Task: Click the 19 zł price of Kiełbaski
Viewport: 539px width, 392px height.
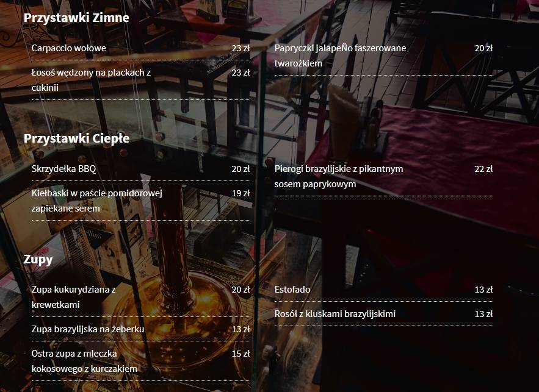Action: point(241,193)
